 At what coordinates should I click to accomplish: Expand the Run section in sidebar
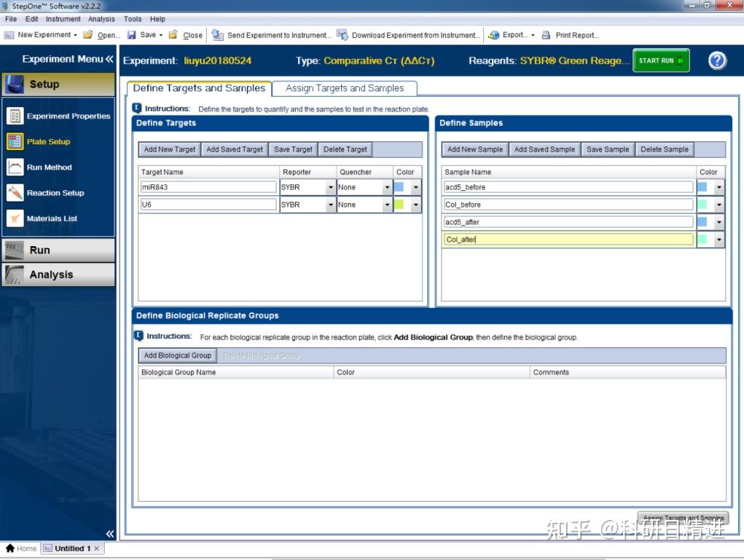click(58, 250)
